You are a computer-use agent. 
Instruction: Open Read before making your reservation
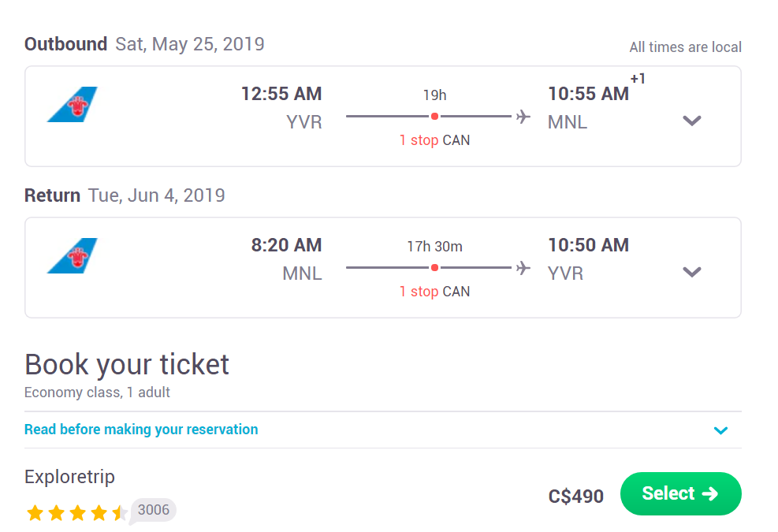(141, 430)
